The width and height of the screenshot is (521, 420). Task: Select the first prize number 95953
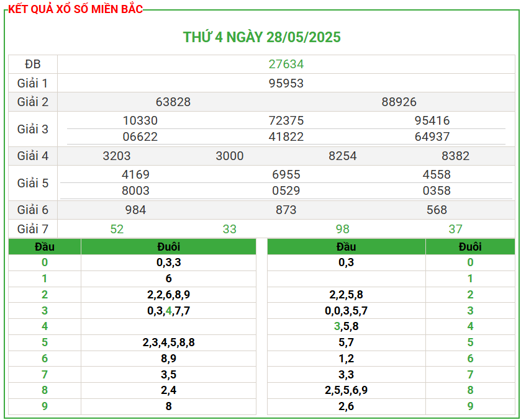pyautogui.click(x=286, y=83)
